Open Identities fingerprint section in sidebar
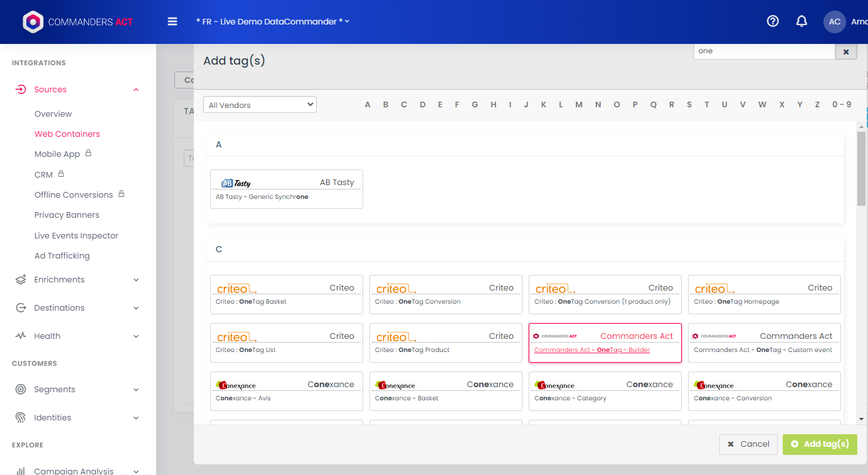This screenshot has width=868, height=475. (53, 418)
